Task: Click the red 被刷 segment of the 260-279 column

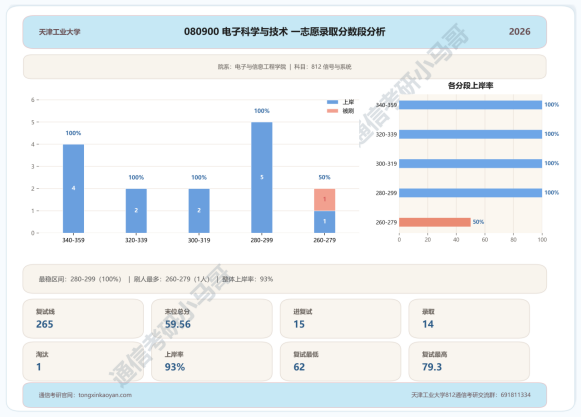Action: click(325, 200)
